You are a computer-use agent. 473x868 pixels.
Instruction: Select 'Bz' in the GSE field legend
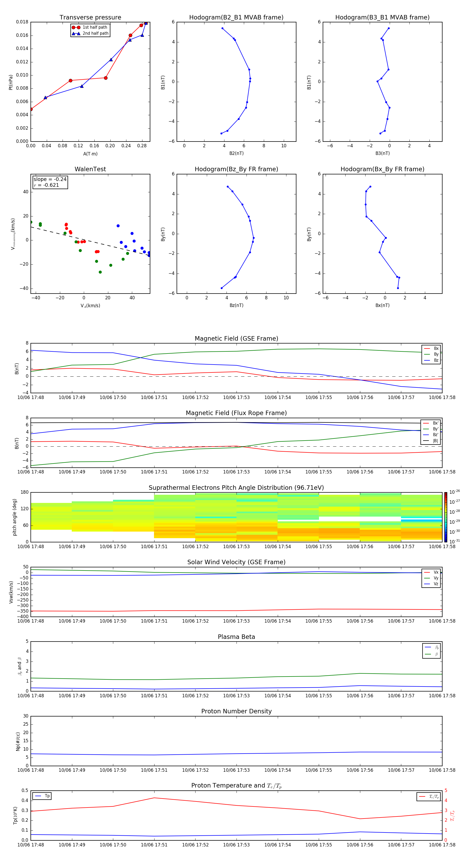point(431,360)
